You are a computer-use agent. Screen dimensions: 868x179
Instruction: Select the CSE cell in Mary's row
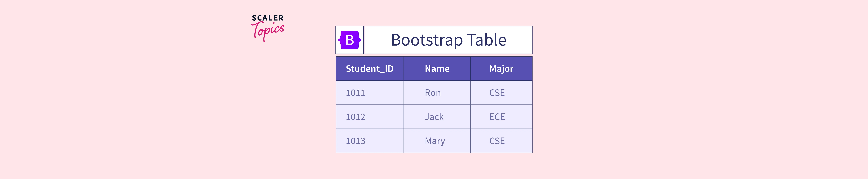(x=497, y=141)
